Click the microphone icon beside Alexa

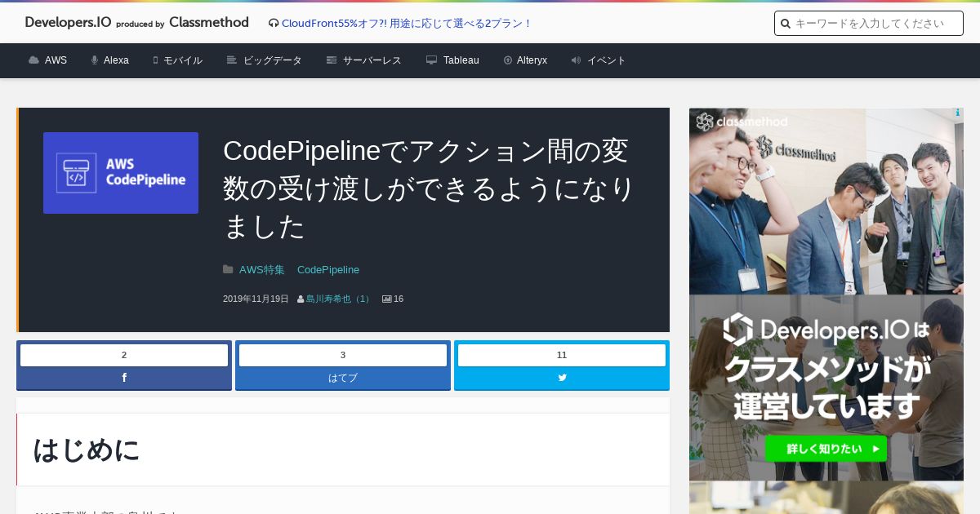pos(95,60)
